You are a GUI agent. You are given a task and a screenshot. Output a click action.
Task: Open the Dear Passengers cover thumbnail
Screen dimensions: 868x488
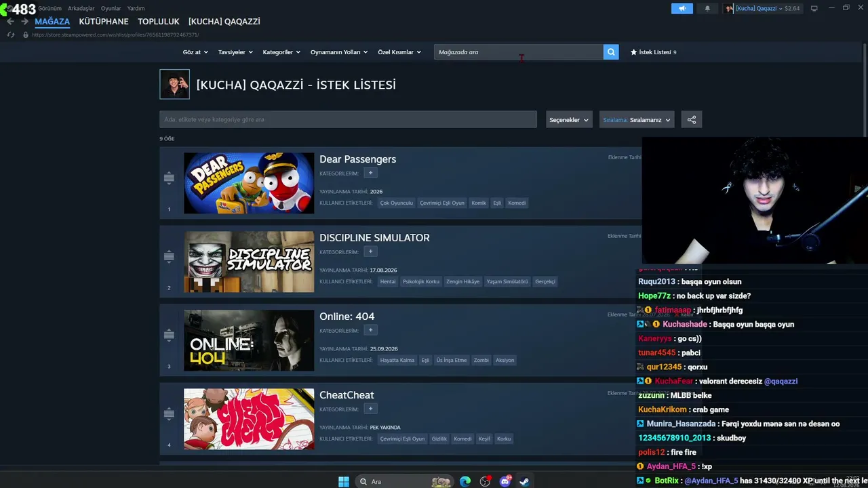(249, 183)
